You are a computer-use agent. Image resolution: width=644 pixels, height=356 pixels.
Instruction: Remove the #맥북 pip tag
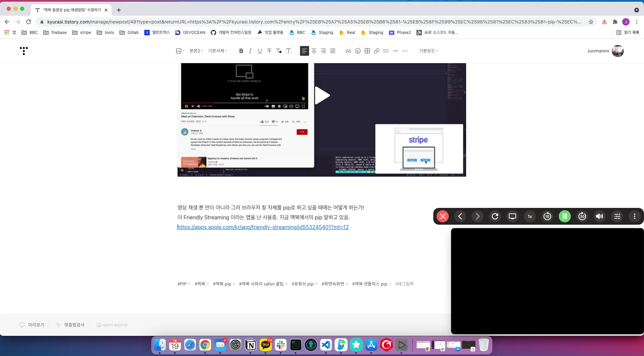(x=234, y=284)
